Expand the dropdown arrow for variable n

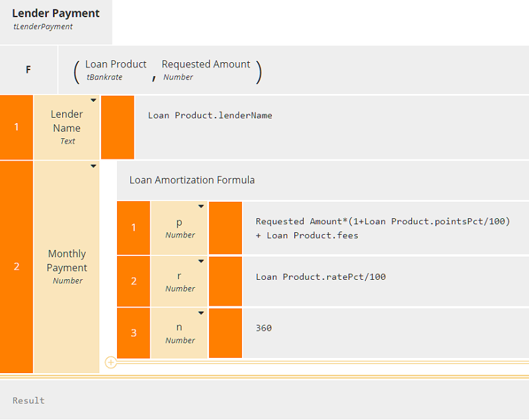(201, 313)
